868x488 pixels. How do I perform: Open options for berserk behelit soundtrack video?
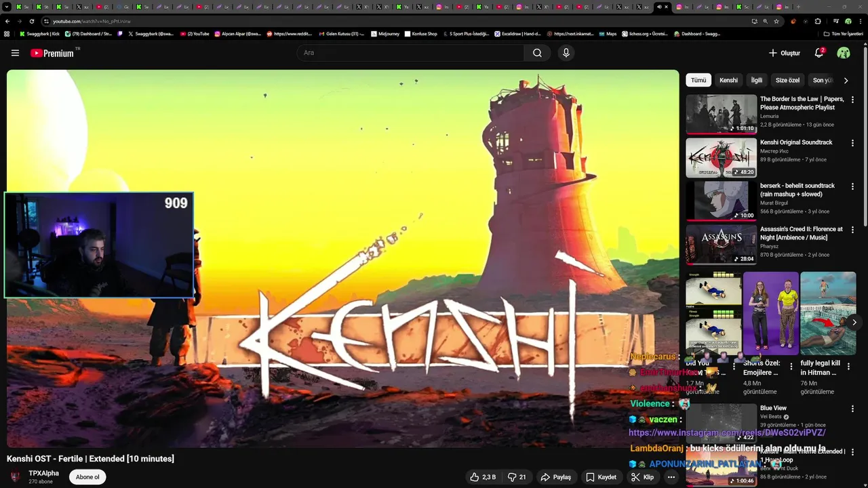point(852,186)
